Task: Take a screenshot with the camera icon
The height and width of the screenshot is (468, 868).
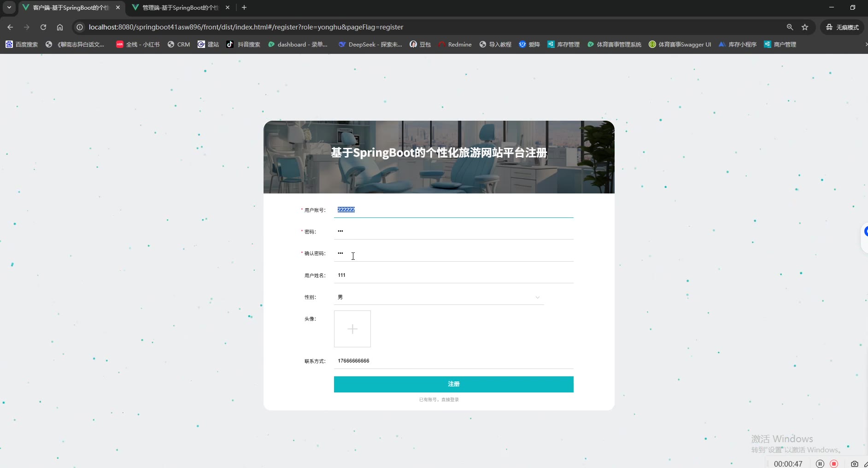Action: (x=854, y=463)
